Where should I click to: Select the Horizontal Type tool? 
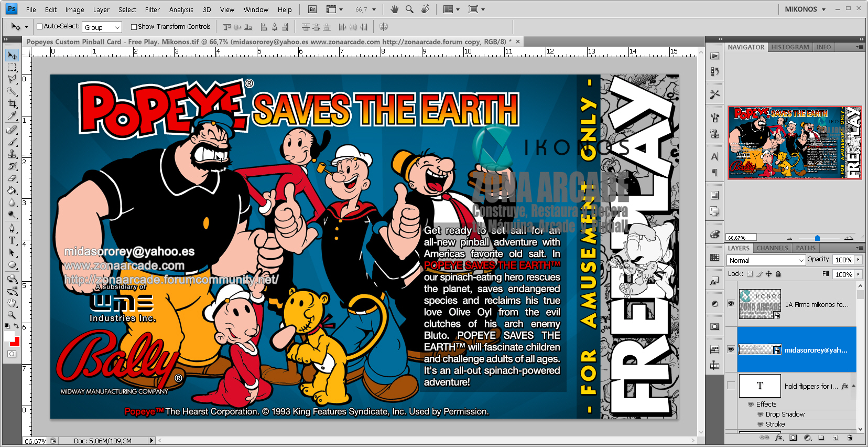click(x=12, y=240)
